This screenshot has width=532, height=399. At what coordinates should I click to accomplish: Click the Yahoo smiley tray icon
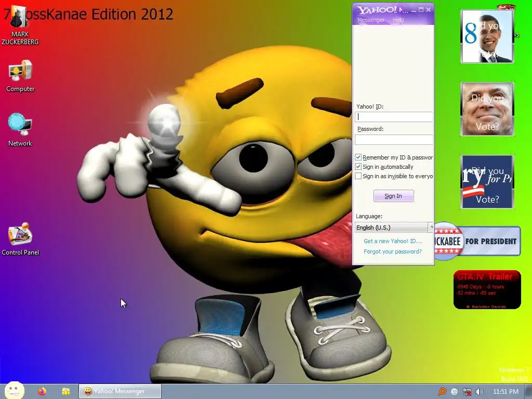[454, 392]
